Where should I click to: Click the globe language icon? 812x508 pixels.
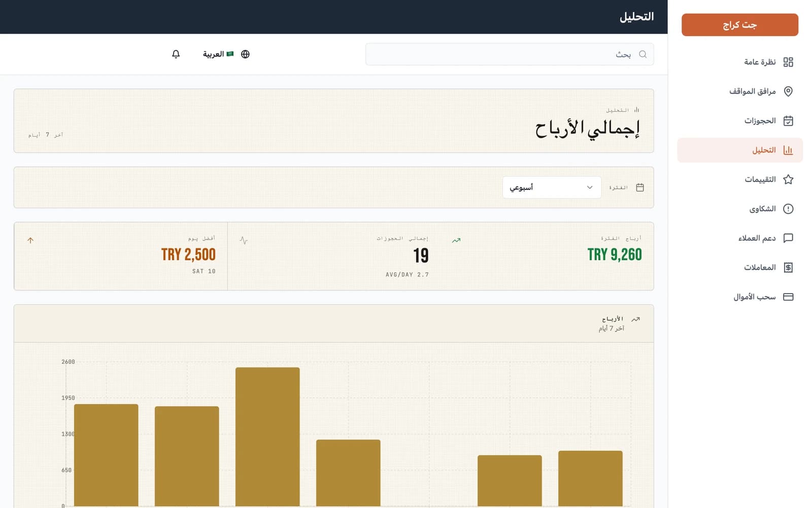click(245, 54)
